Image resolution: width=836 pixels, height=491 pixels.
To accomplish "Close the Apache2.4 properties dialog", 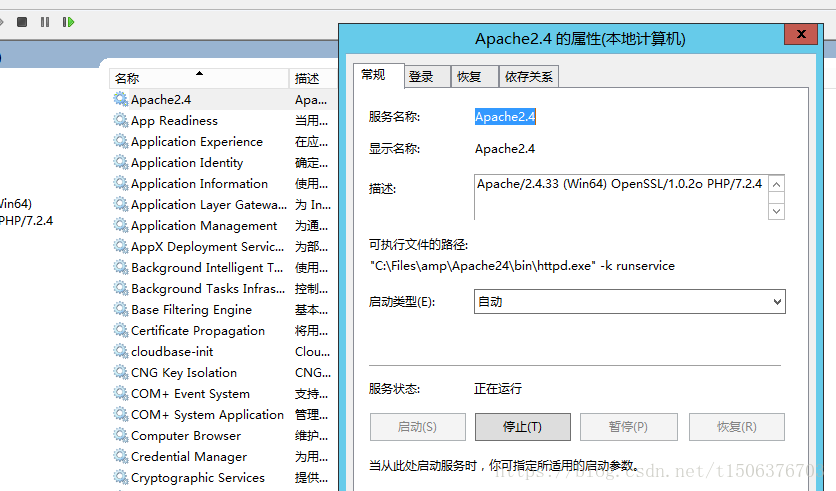I will [x=800, y=34].
